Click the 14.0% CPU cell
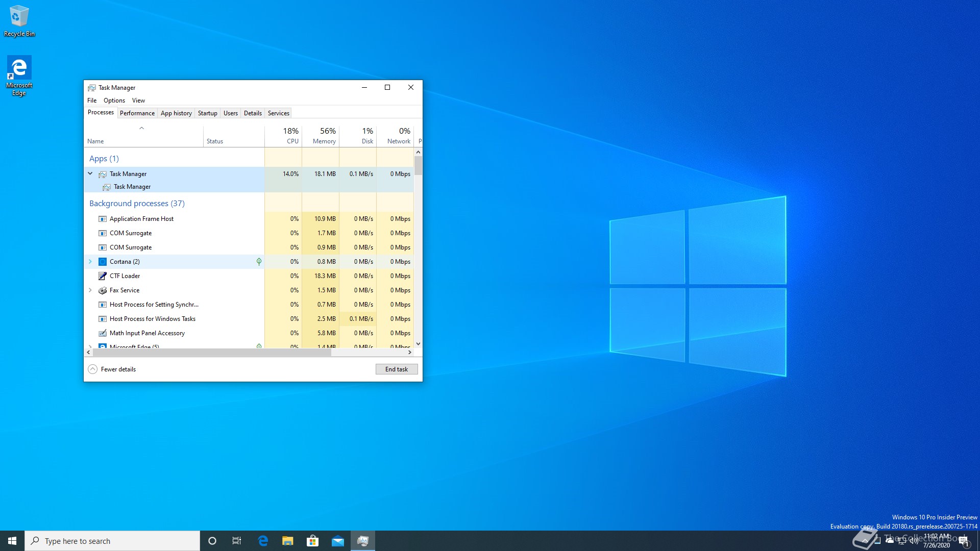 [283, 174]
